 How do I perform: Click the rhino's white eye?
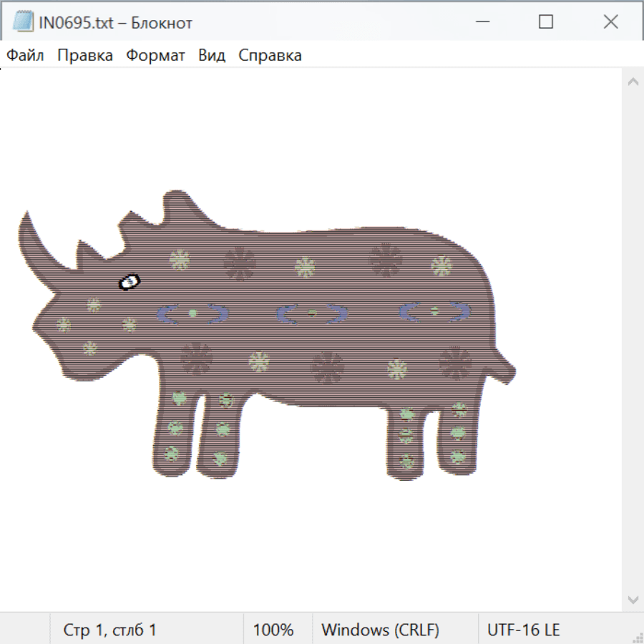[130, 282]
